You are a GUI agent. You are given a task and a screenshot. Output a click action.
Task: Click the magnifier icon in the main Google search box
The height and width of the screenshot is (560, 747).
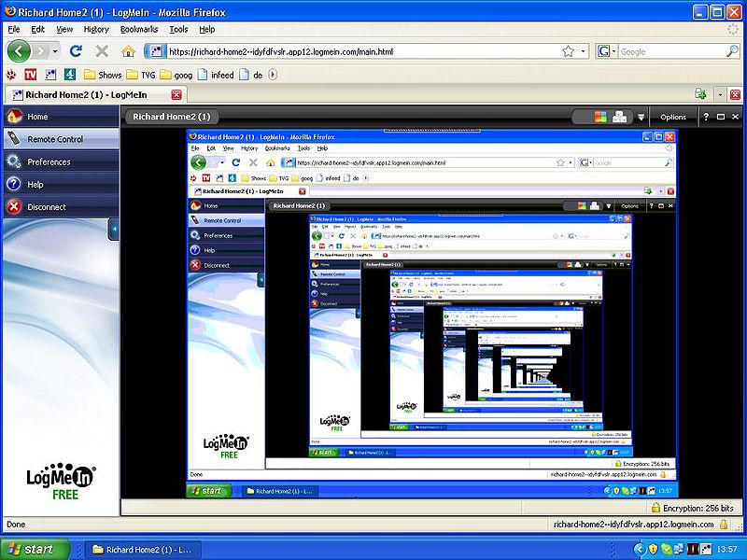point(732,51)
